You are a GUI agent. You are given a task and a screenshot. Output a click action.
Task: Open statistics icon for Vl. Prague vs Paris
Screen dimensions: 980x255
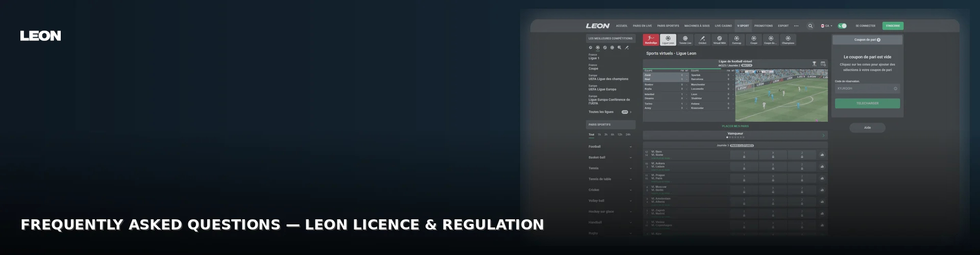822,178
